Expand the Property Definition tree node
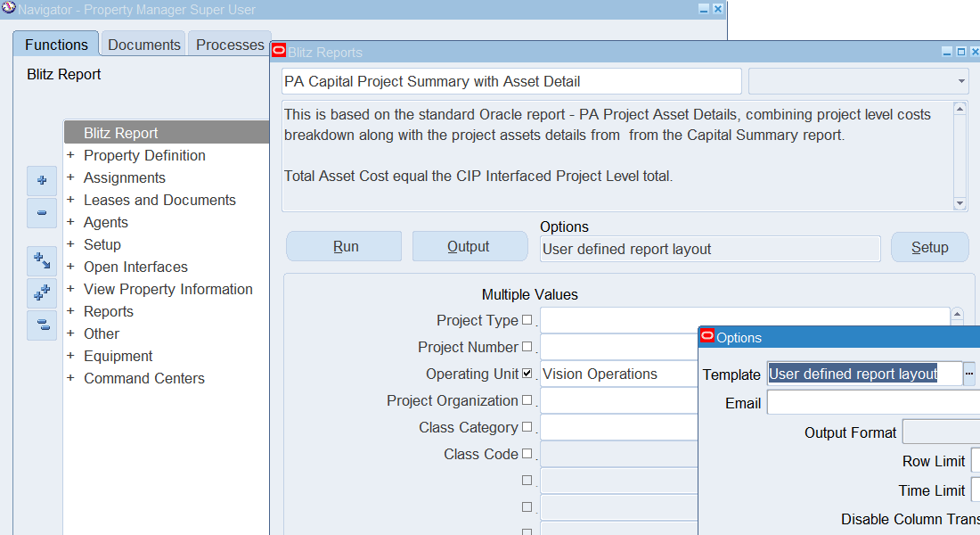980x535 pixels. 70,154
